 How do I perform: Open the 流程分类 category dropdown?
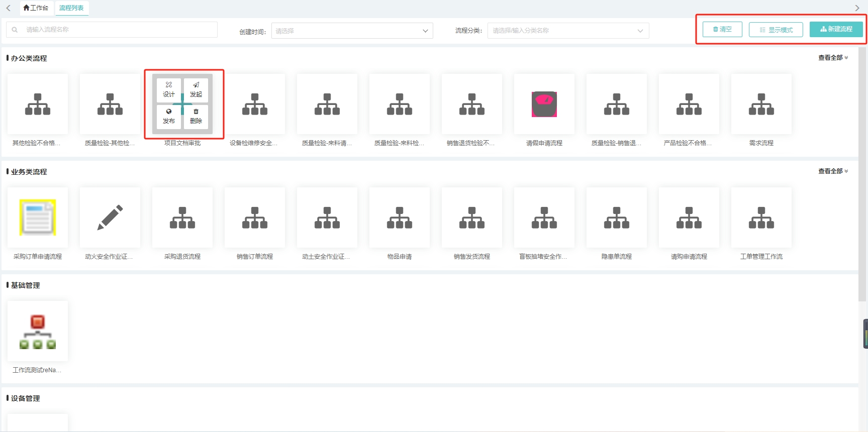(568, 31)
